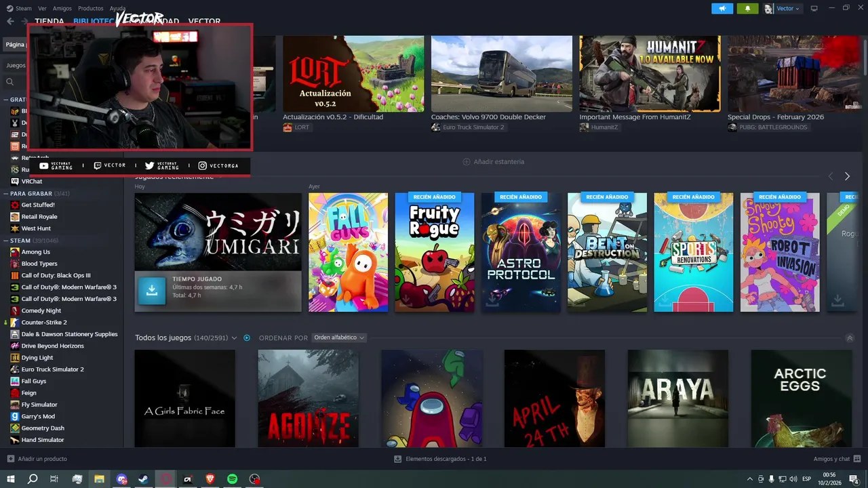Open the Astro Protocol game cover

(x=521, y=252)
